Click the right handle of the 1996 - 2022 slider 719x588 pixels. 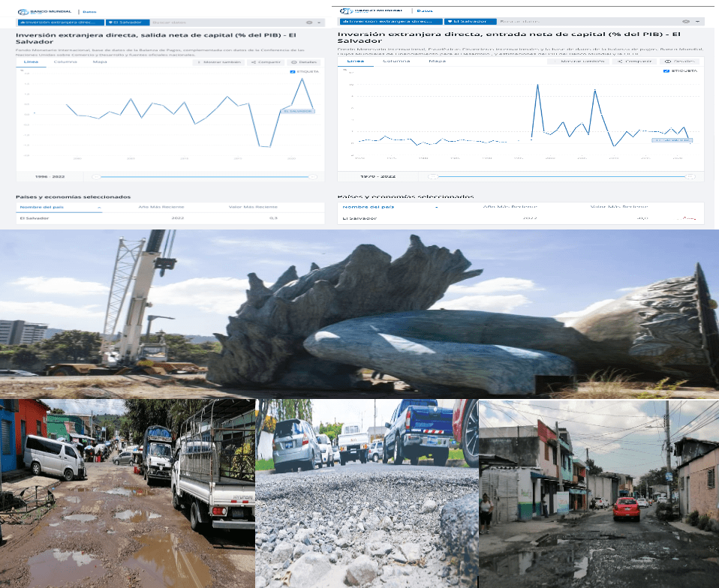coord(313,175)
